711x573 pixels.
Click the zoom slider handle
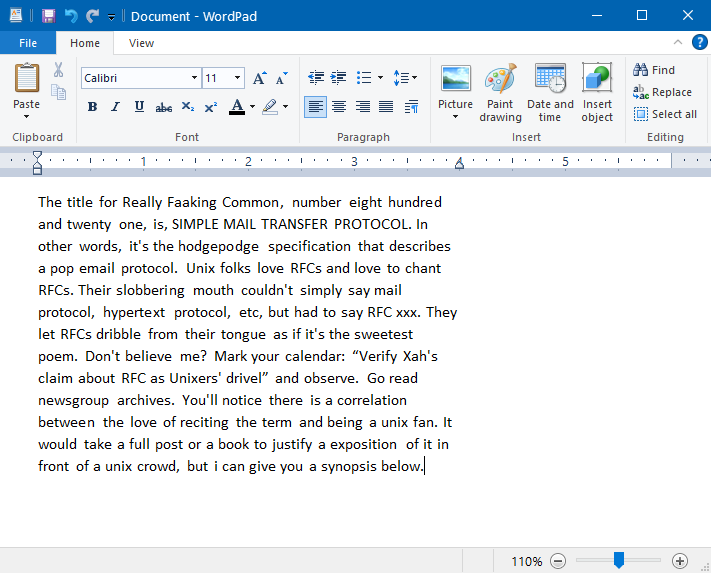(x=619, y=561)
